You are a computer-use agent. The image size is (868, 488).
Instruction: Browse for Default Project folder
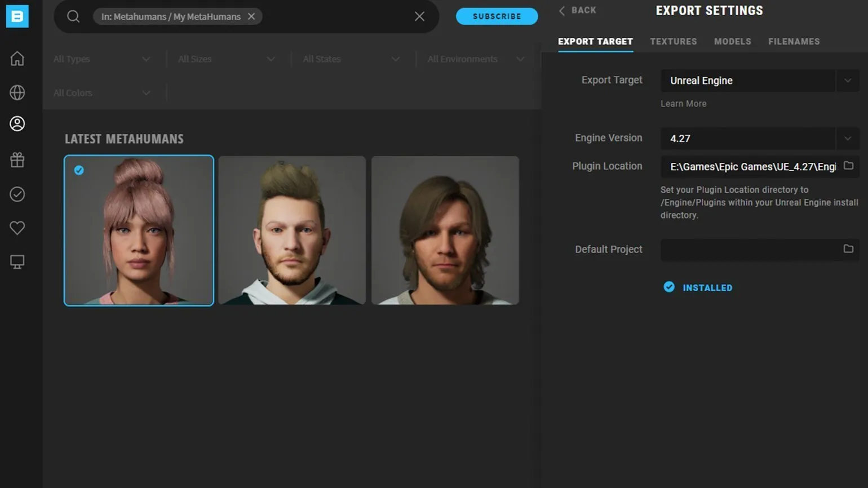[848, 249]
